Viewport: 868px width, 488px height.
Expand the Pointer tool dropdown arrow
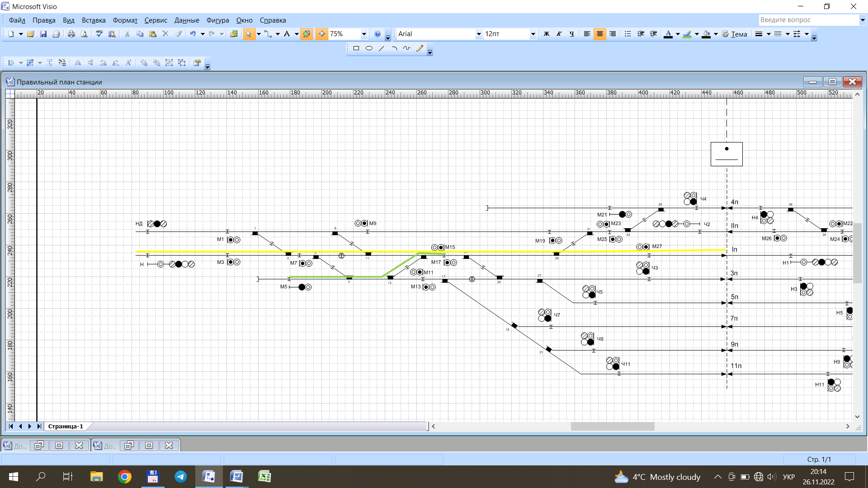[259, 34]
